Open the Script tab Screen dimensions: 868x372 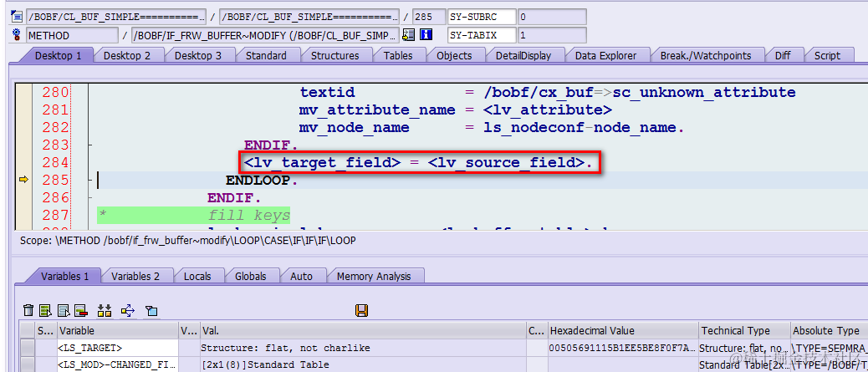827,55
